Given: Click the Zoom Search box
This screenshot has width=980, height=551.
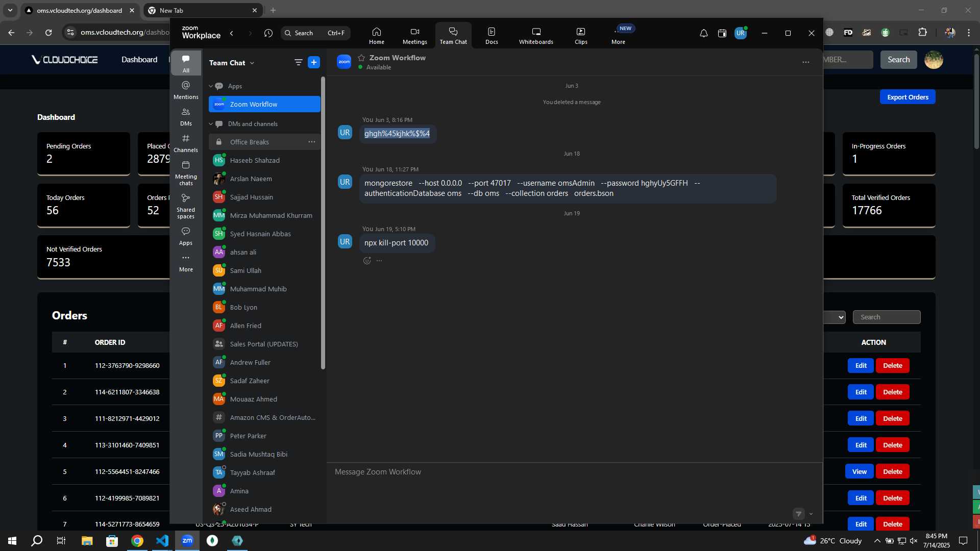Looking at the screenshot, I should 315,33.
